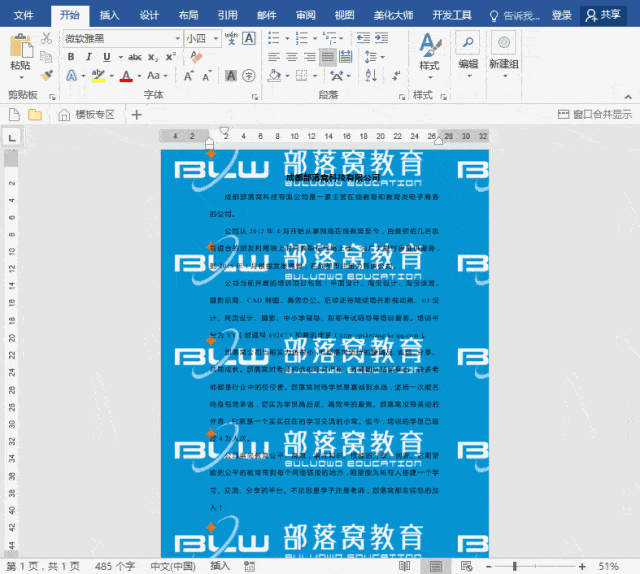Open the font name combo box dropdown
This screenshot has width=640, height=574.
(x=178, y=39)
